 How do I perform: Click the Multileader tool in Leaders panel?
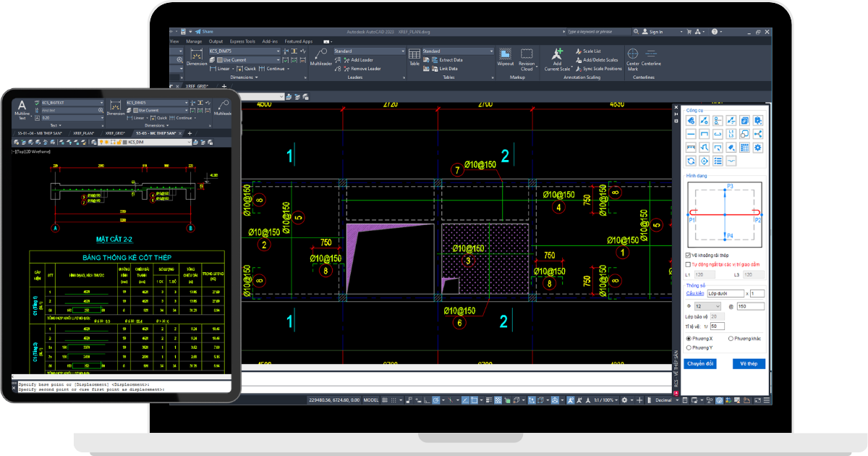320,56
